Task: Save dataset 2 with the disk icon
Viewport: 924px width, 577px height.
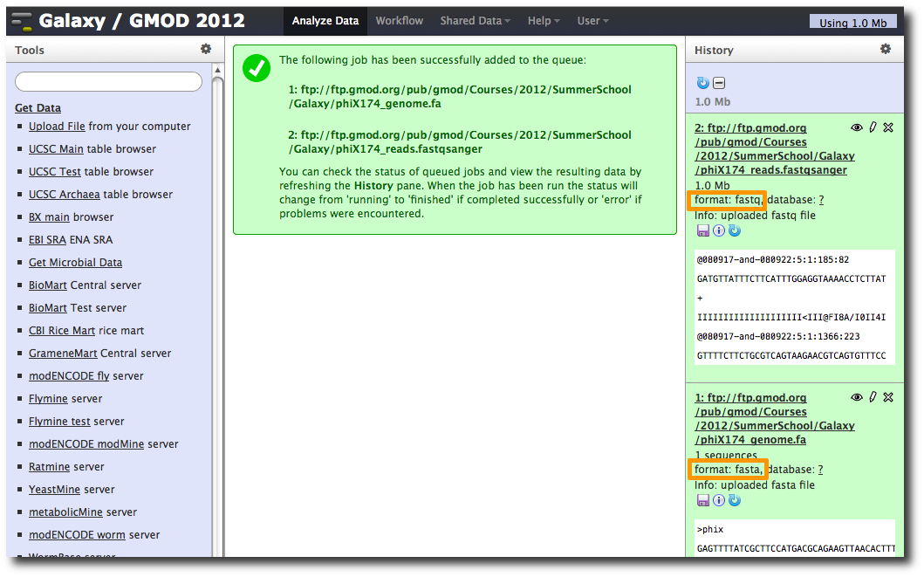Action: pos(702,230)
